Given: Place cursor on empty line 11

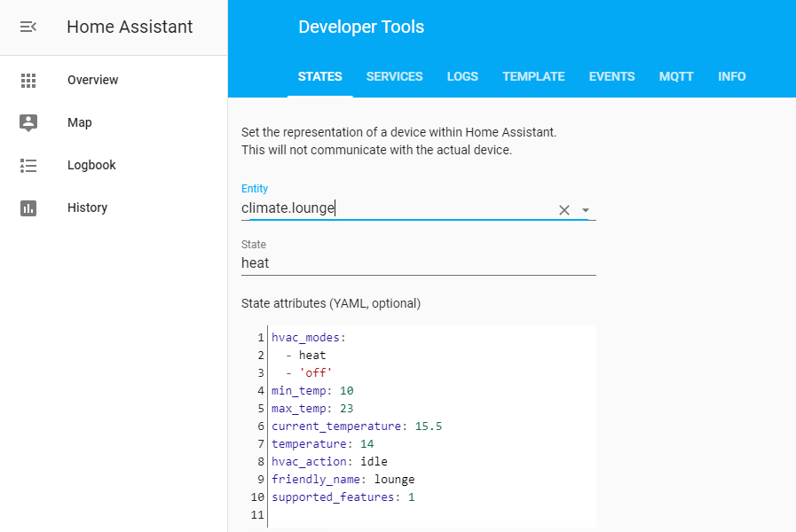Looking at the screenshot, I should pos(431,515).
